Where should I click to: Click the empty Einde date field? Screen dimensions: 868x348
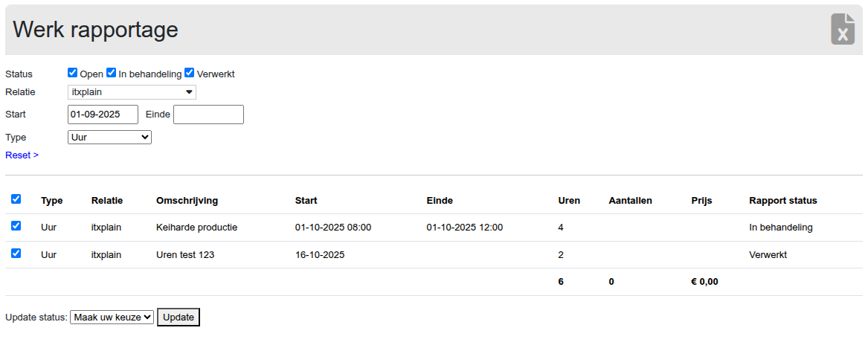click(208, 115)
